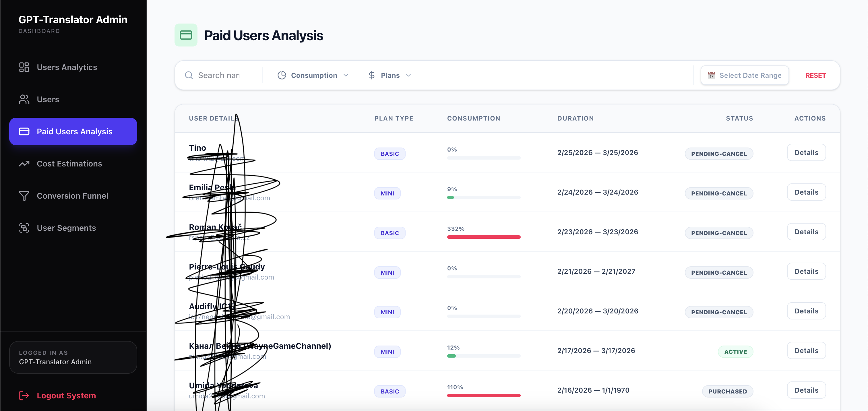Image resolution: width=868 pixels, height=411 pixels.
Task: Open the Plans filter dropdown
Action: [390, 75]
